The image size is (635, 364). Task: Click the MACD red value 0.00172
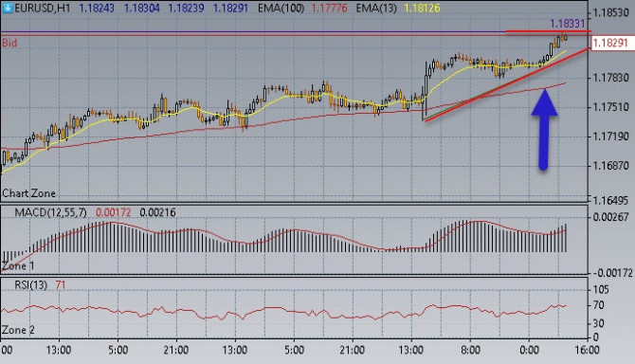pyautogui.click(x=113, y=212)
